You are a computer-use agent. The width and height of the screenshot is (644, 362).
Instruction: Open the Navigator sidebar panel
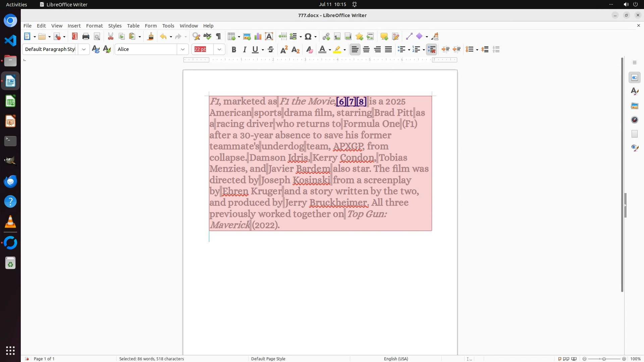point(635,120)
